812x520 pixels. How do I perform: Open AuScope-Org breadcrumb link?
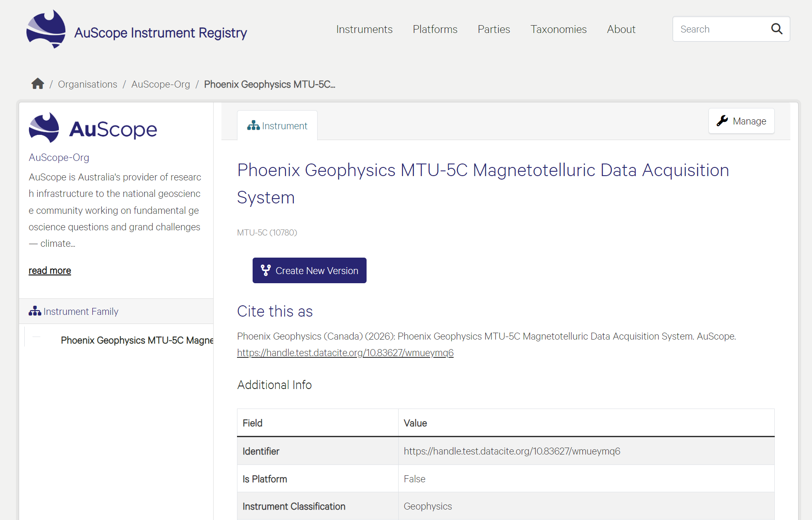pyautogui.click(x=161, y=84)
